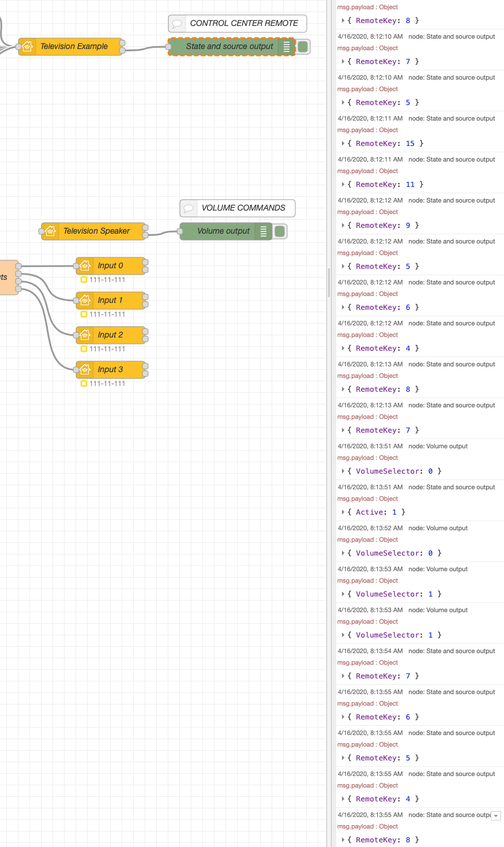The height and width of the screenshot is (847, 504).
Task: Click msg.payload : Object above Active: 1
Action: 367,499
